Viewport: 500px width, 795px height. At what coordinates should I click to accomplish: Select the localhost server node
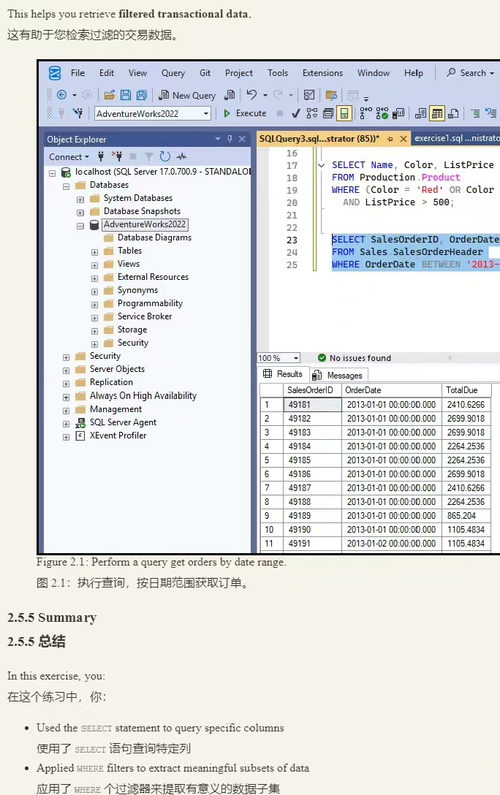point(163,172)
